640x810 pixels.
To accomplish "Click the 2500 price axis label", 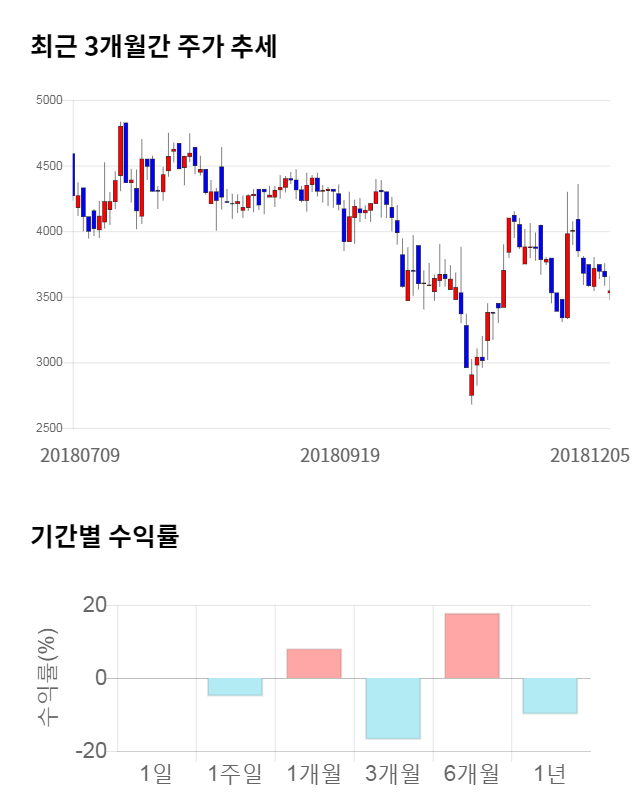I will pos(48,428).
